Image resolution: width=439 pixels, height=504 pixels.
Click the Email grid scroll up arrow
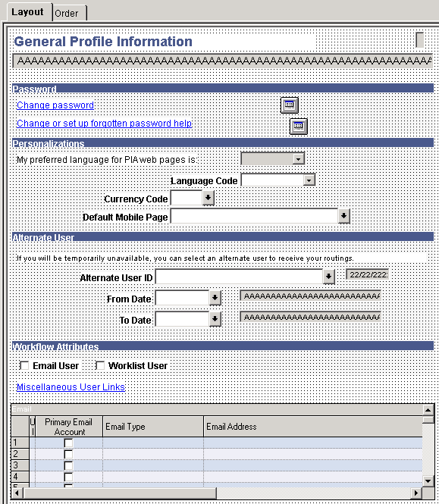coord(428,410)
